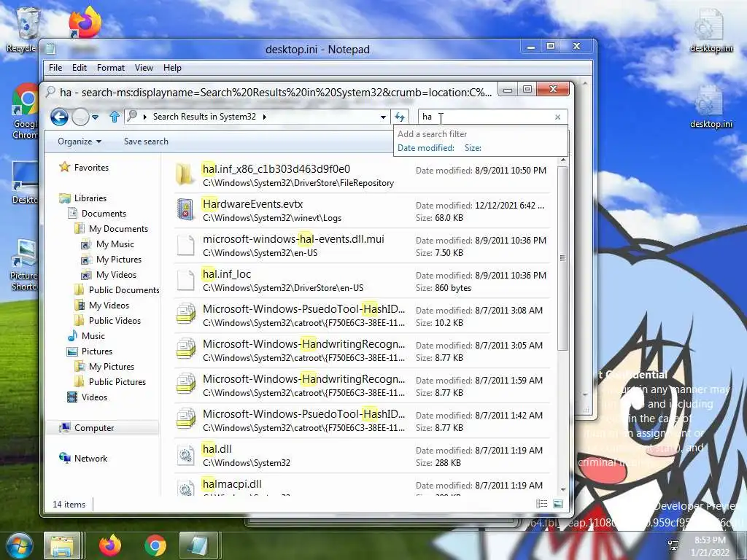Open the Pictures library
The image size is (747, 560).
pyautogui.click(x=90, y=351)
